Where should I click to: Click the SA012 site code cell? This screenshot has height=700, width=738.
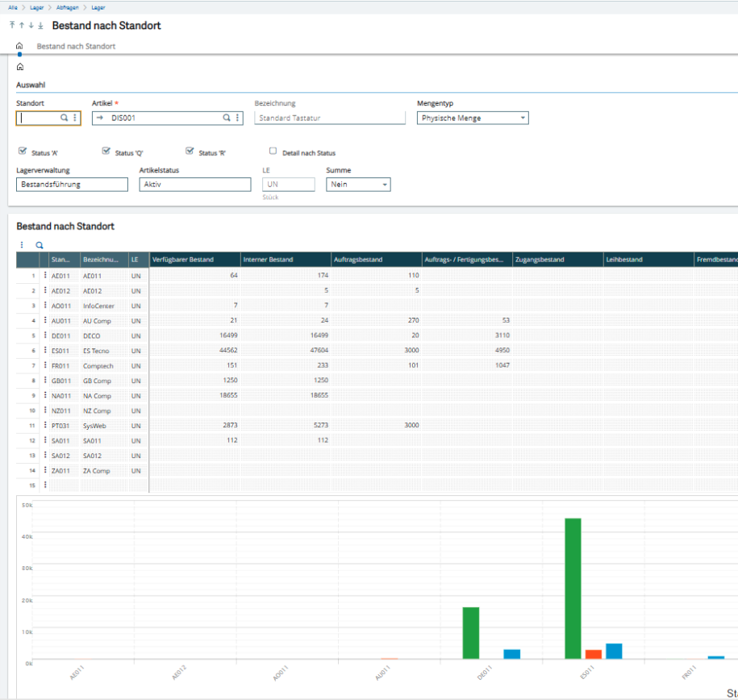pyautogui.click(x=64, y=456)
